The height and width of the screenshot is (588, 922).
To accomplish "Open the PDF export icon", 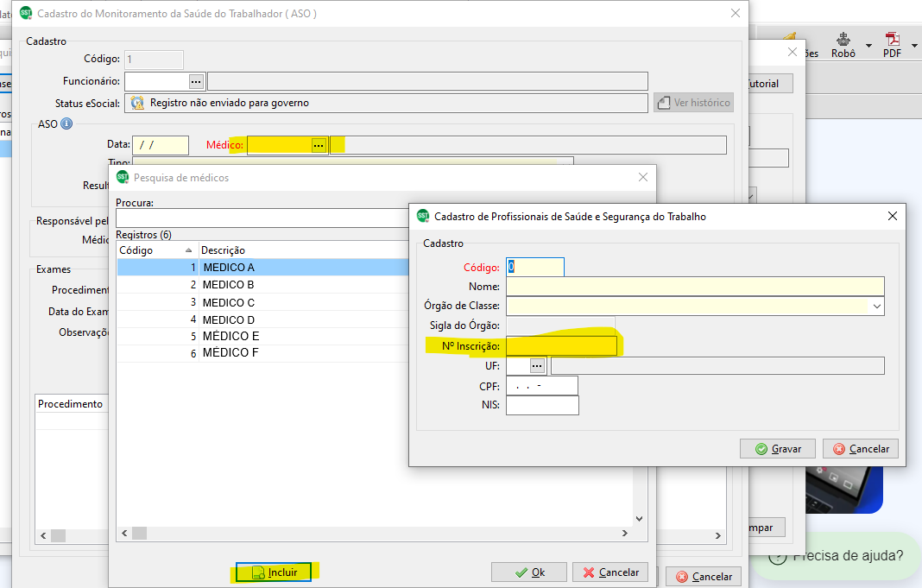I will 892,40.
